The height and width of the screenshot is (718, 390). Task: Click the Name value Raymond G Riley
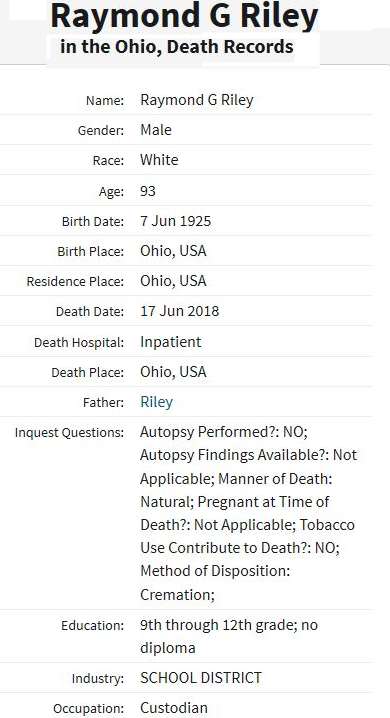pyautogui.click(x=196, y=100)
